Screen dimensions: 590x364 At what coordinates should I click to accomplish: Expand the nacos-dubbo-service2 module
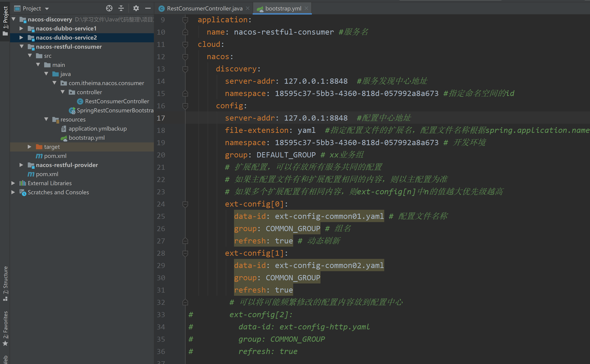click(x=21, y=38)
